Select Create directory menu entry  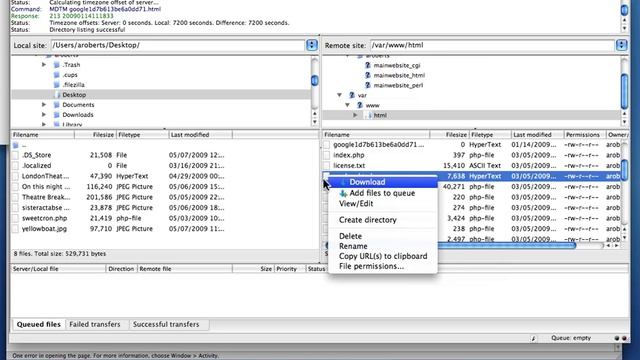368,220
